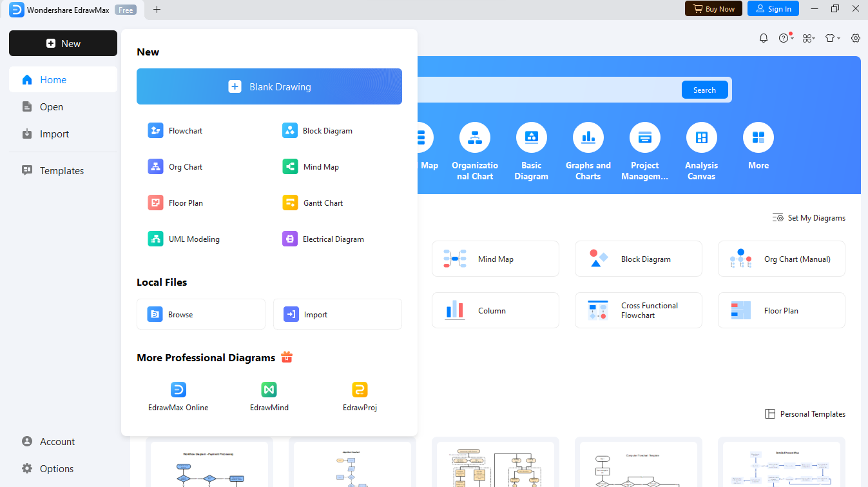The width and height of the screenshot is (868, 487).
Task: Choose Electrical Diagram in the New panel
Action: [323, 239]
